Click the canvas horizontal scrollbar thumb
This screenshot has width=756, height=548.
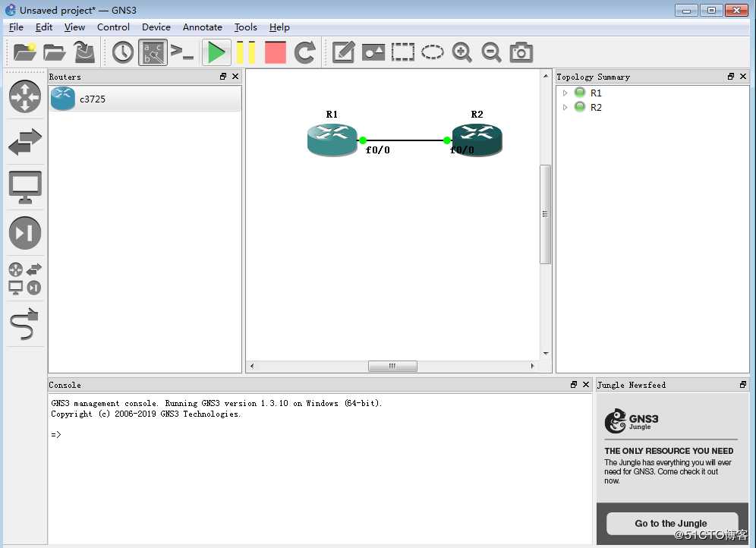tap(392, 366)
